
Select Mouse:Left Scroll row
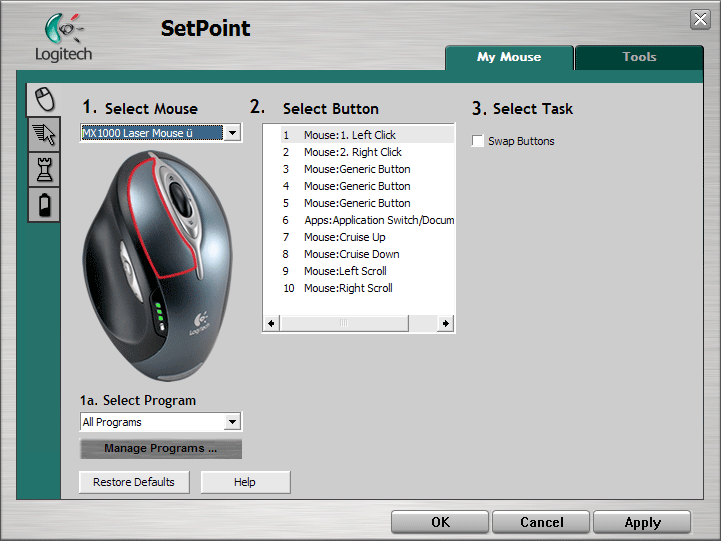point(367,271)
